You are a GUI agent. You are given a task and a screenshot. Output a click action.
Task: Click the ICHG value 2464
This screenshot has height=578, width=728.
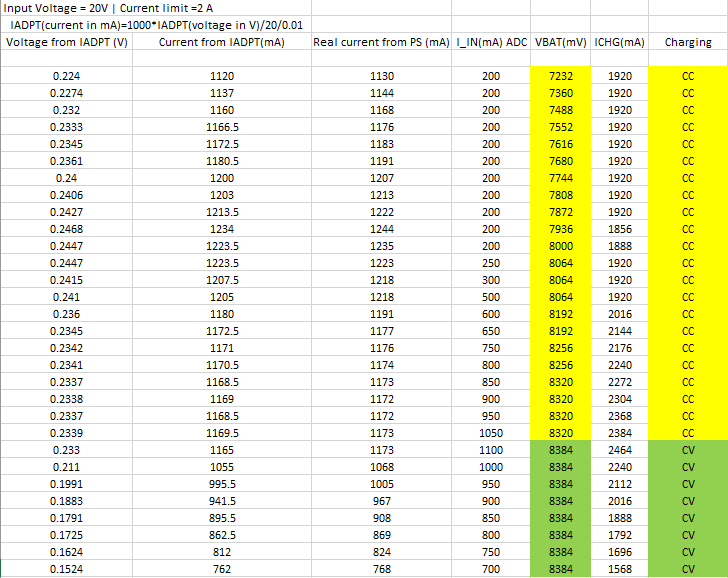pyautogui.click(x=620, y=450)
